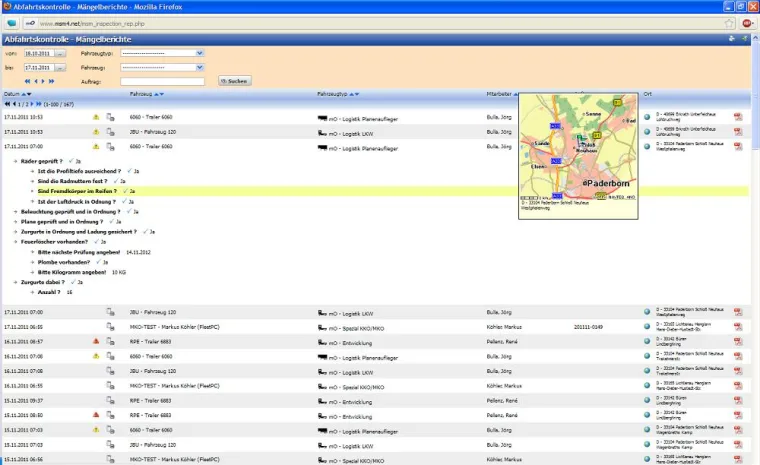Click the 'bis' date input field
Image resolution: width=760 pixels, height=465 pixels.
pos(36,67)
